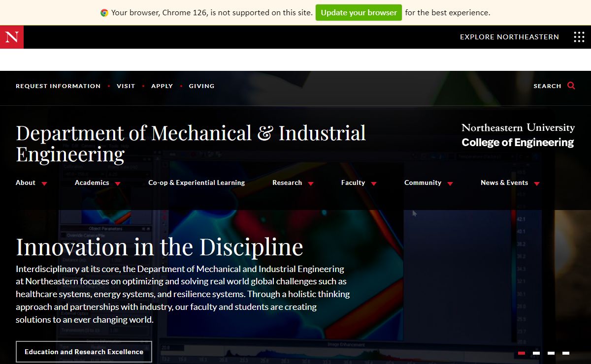Open the Giving link
The image size is (591, 364).
tap(202, 86)
